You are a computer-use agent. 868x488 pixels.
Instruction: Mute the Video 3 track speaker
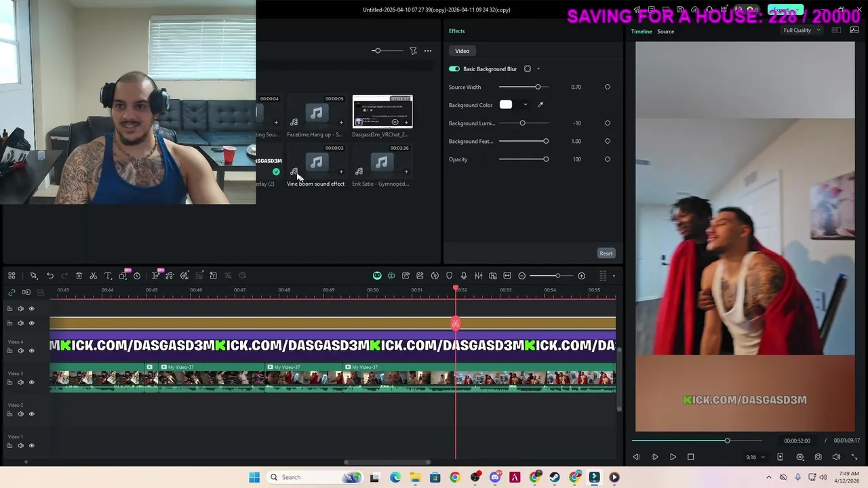pyautogui.click(x=20, y=382)
